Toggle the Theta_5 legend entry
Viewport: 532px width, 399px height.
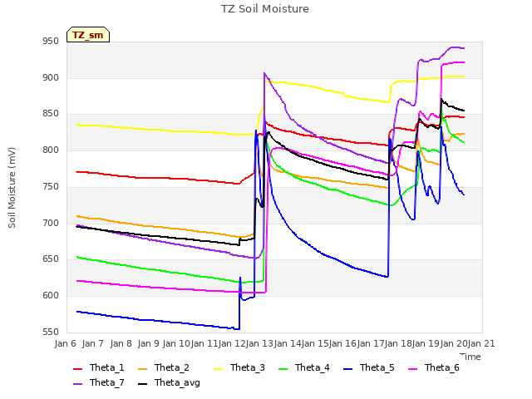(x=369, y=367)
